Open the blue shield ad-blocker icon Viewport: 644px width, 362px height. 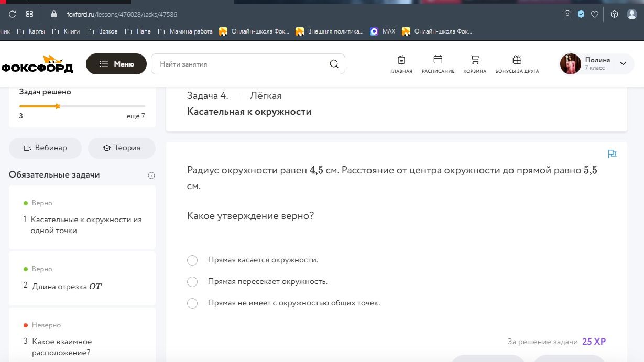click(581, 14)
